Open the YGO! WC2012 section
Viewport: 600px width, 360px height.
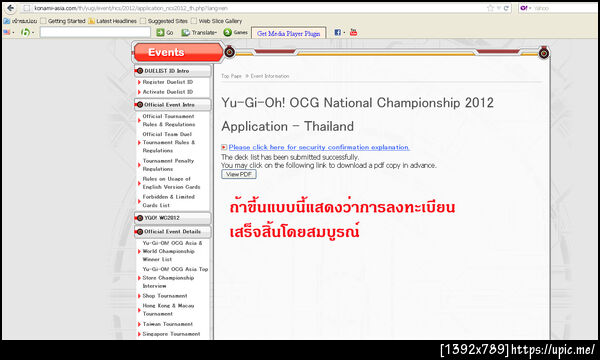coord(173,218)
